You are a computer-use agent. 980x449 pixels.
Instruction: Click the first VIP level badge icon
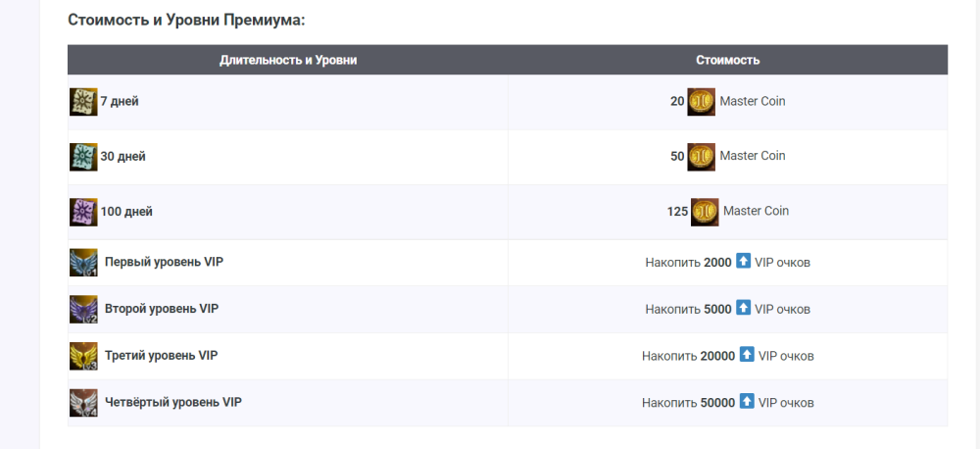tap(83, 263)
